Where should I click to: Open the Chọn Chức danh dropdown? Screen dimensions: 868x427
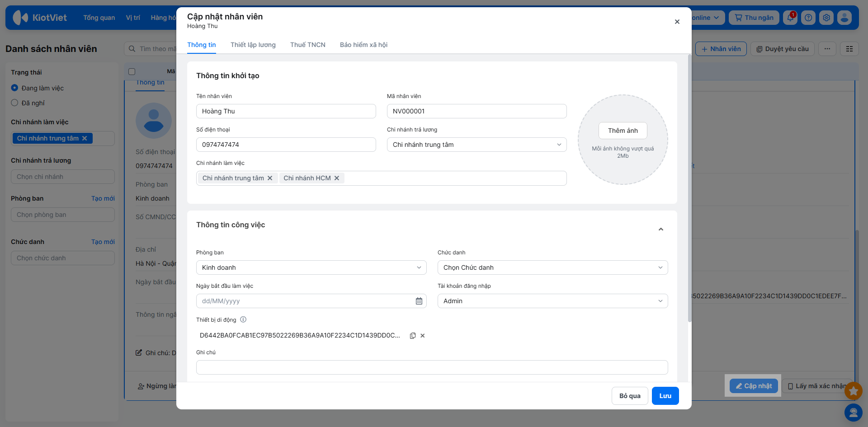[x=552, y=267]
